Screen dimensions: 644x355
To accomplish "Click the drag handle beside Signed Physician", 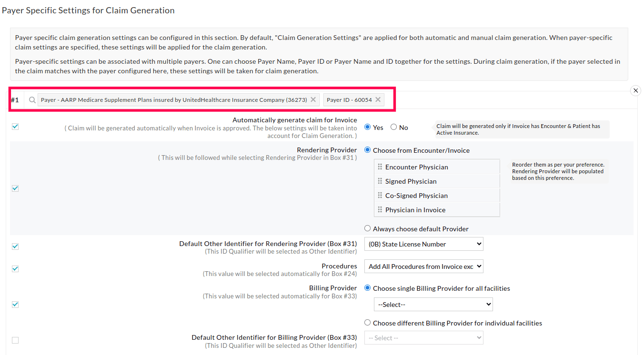I will (380, 181).
